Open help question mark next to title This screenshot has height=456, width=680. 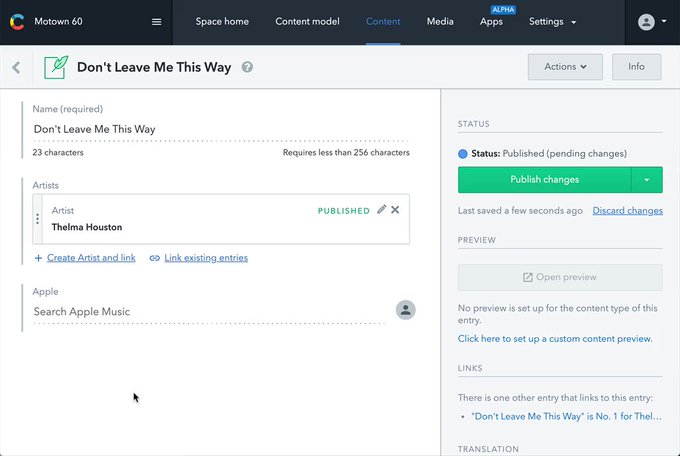click(x=247, y=67)
